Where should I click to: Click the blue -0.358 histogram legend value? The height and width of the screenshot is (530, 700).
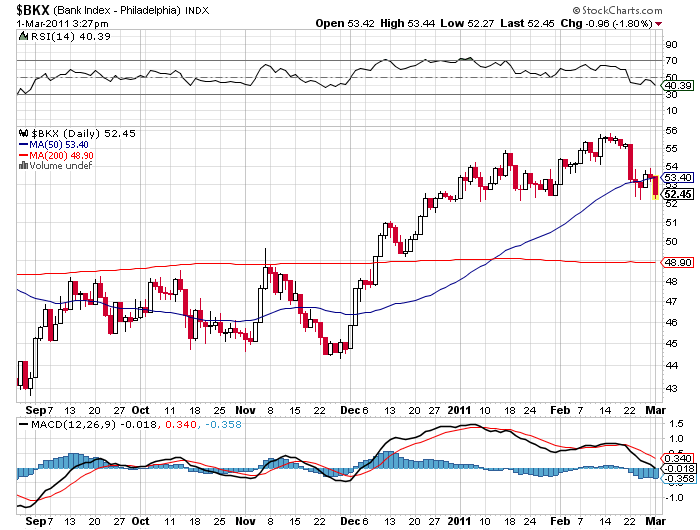point(223,424)
